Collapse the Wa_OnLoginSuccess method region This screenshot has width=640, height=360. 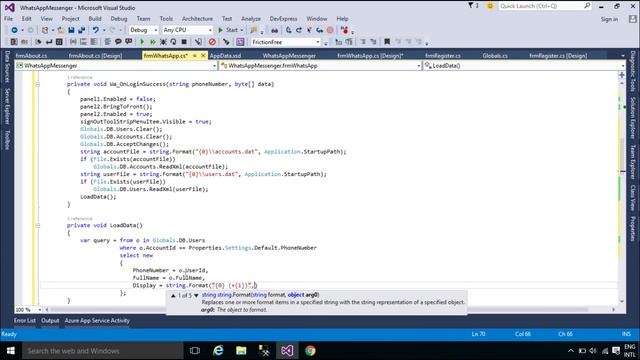pyautogui.click(x=37, y=84)
